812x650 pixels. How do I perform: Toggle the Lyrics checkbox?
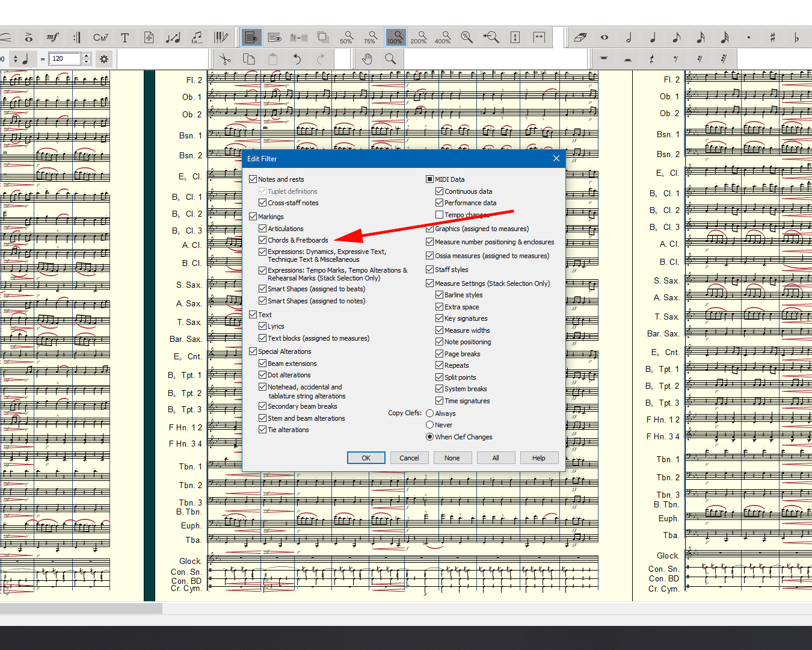[263, 326]
